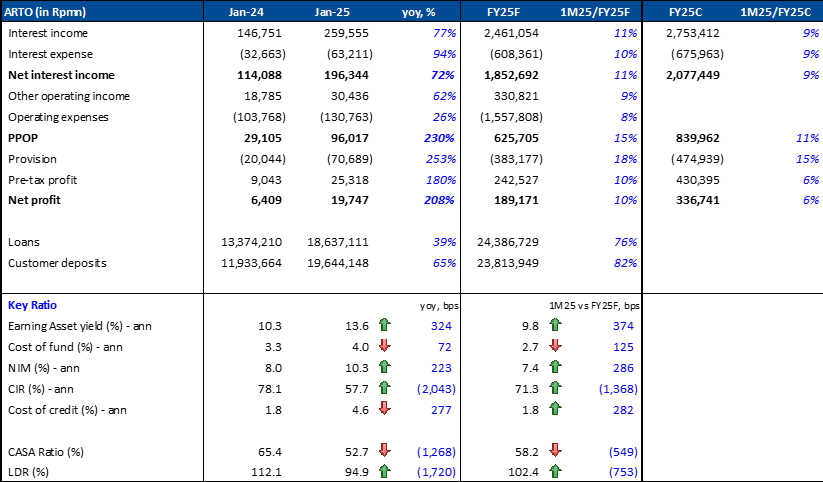Click the 'Interest income' row label
Screen dimensions: 823x482
(48, 33)
